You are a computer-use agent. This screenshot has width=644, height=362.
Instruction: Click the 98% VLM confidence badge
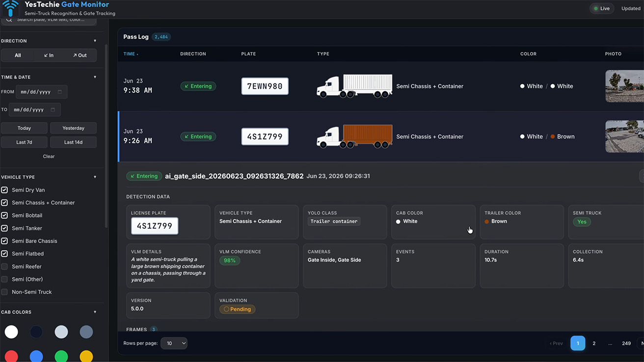230,260
